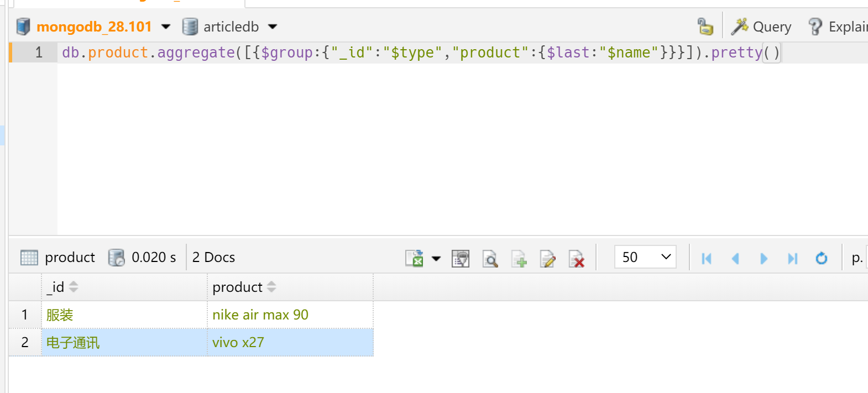Click the Query button

(x=762, y=27)
